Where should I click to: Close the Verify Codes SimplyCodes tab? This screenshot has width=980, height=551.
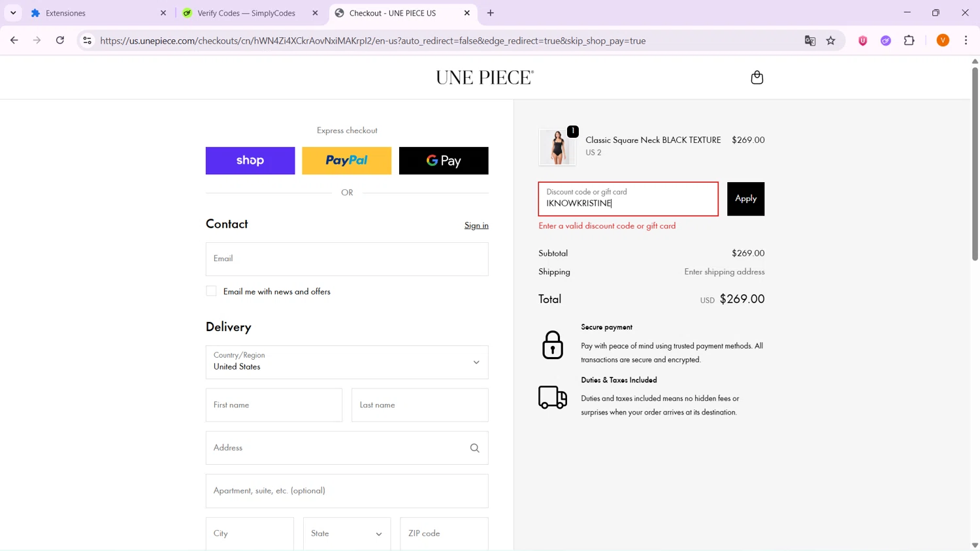tap(316, 13)
